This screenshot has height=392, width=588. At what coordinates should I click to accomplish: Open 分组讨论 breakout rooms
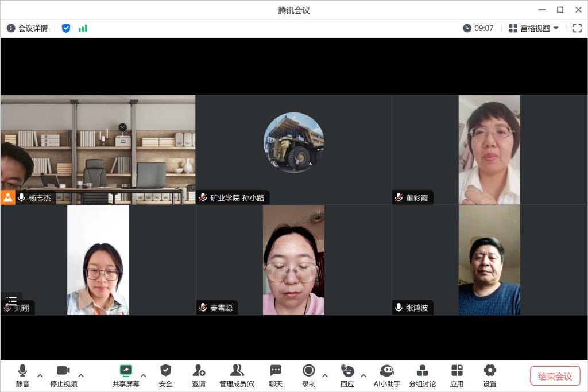tap(423, 376)
